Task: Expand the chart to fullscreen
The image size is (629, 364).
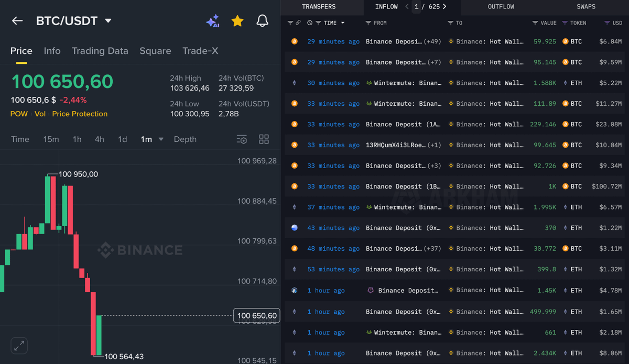Action: tap(19, 346)
